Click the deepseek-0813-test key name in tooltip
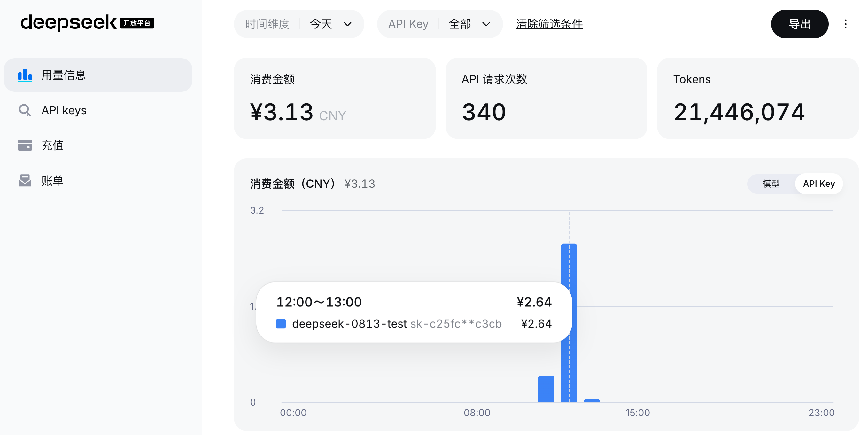868x435 pixels. point(349,324)
